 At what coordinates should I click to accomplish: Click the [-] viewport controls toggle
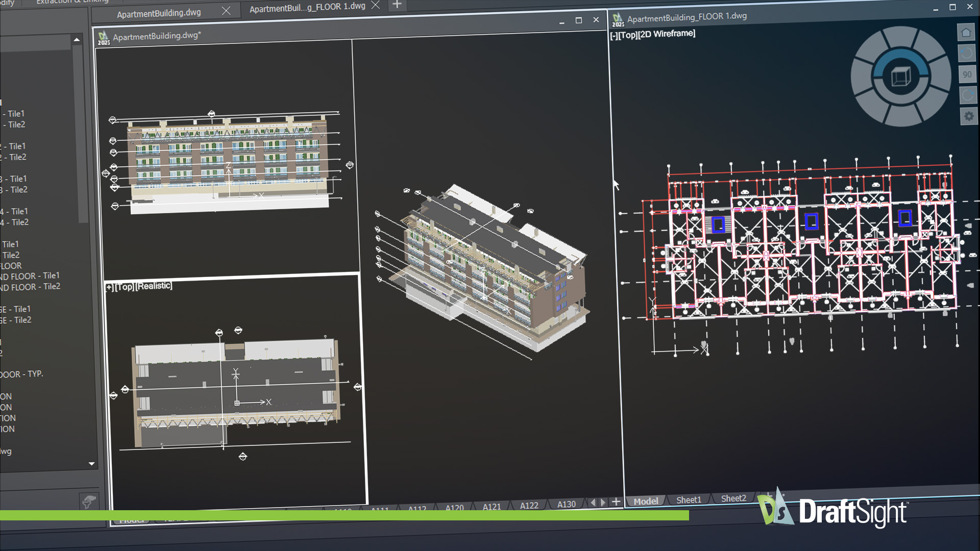pos(614,34)
